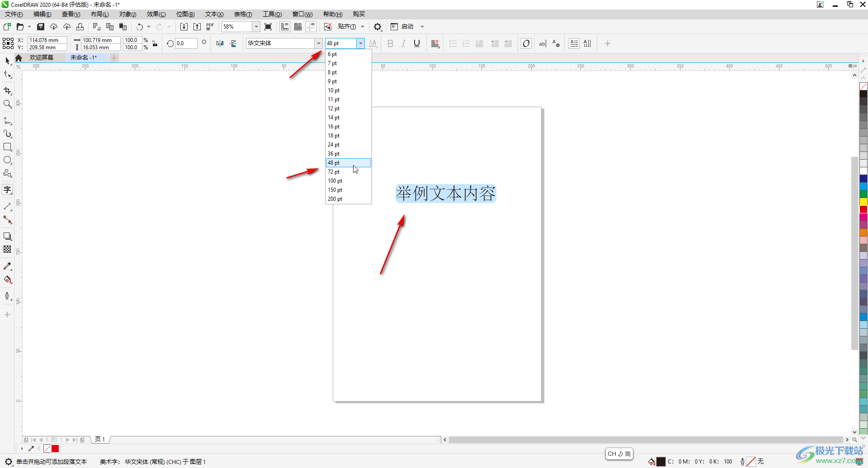Toggle Underline text formatting

coord(417,43)
